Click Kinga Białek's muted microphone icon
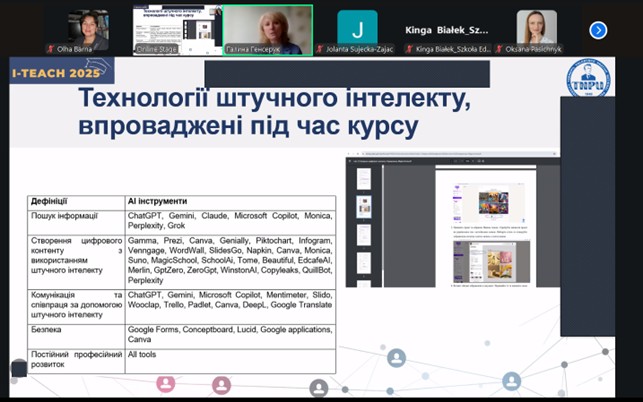Screen dimensions: 643x402 tap(409, 49)
